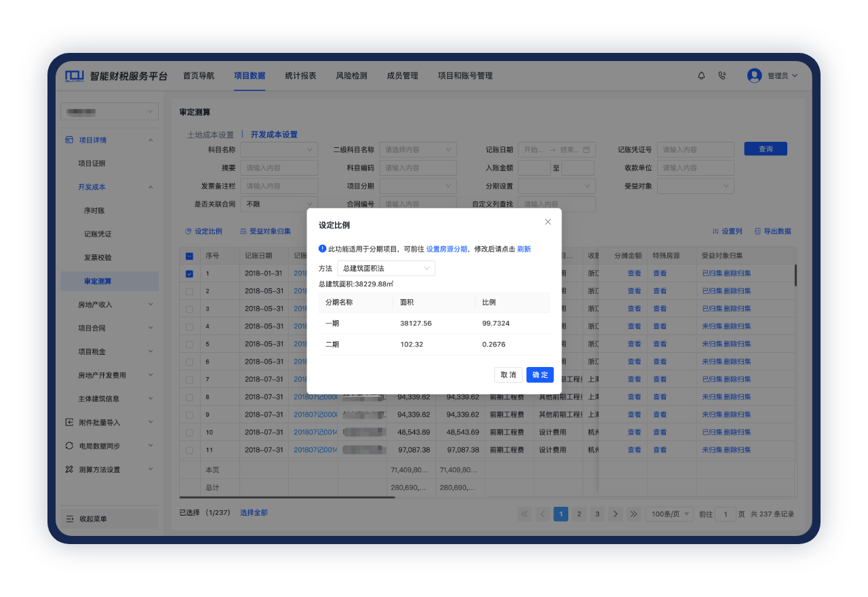The width and height of the screenshot is (868, 597).
Task: Check the row 2 checkbox
Action: 189,291
